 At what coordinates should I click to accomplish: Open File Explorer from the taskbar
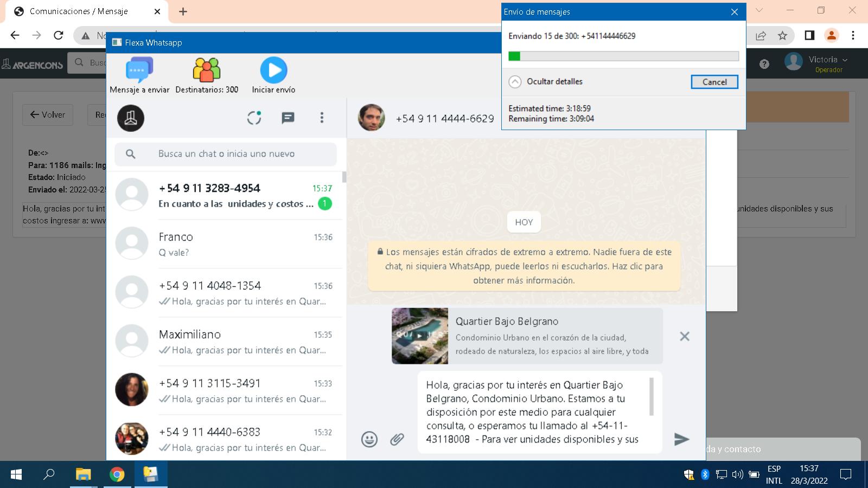(83, 474)
